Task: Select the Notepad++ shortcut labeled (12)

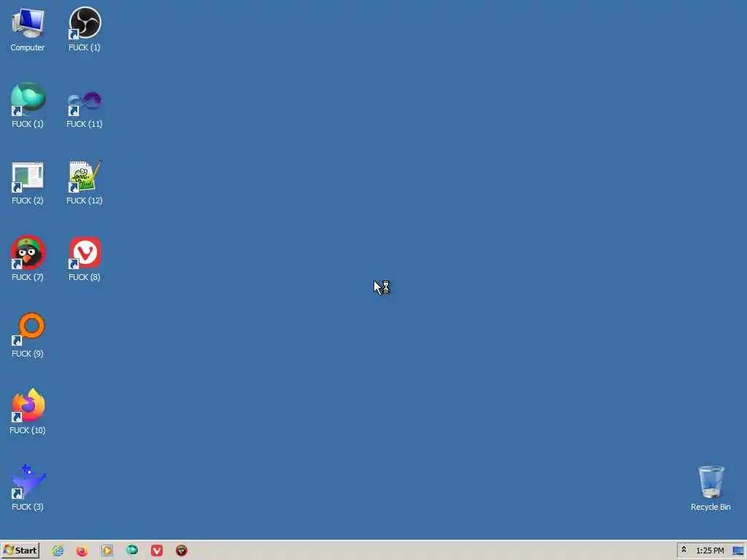Action: pyautogui.click(x=85, y=183)
